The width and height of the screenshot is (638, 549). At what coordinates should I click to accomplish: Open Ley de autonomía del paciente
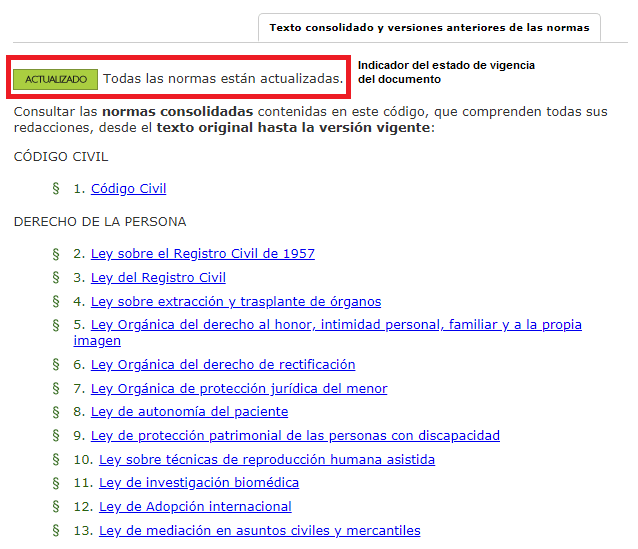click(x=189, y=412)
